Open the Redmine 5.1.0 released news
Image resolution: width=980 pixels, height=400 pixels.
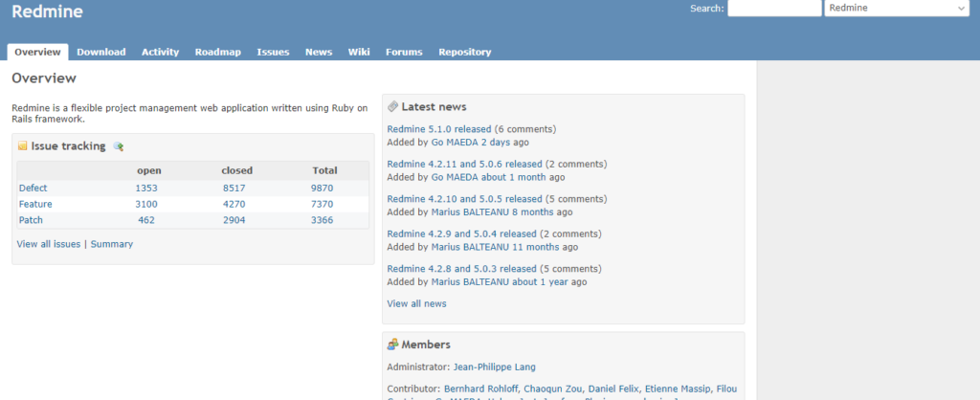438,129
